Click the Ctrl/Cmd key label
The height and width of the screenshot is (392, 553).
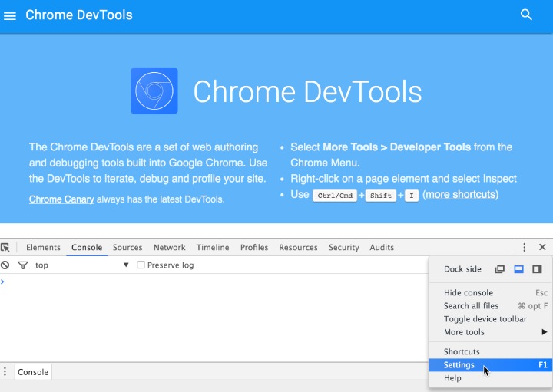point(335,196)
